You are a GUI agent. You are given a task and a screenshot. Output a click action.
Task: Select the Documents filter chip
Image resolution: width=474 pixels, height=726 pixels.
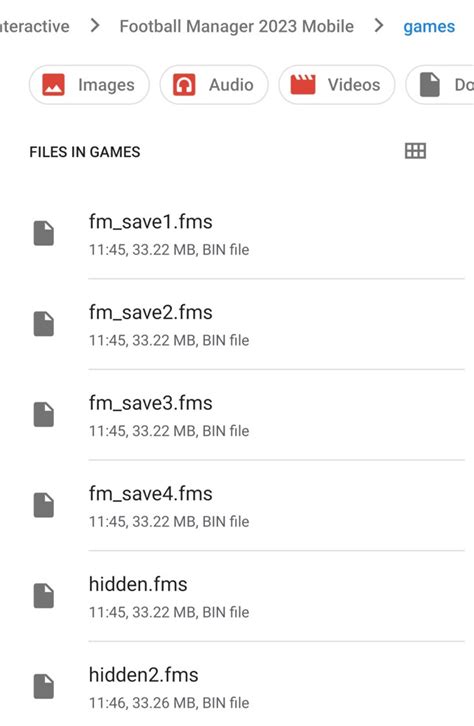coord(440,85)
